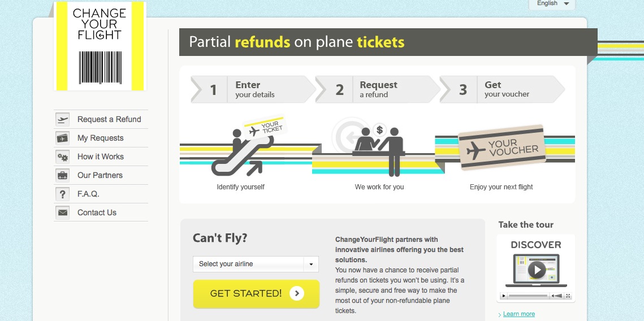Open the Our Partners menu entry
Image resolution: width=644 pixels, height=321 pixels.
101,175
